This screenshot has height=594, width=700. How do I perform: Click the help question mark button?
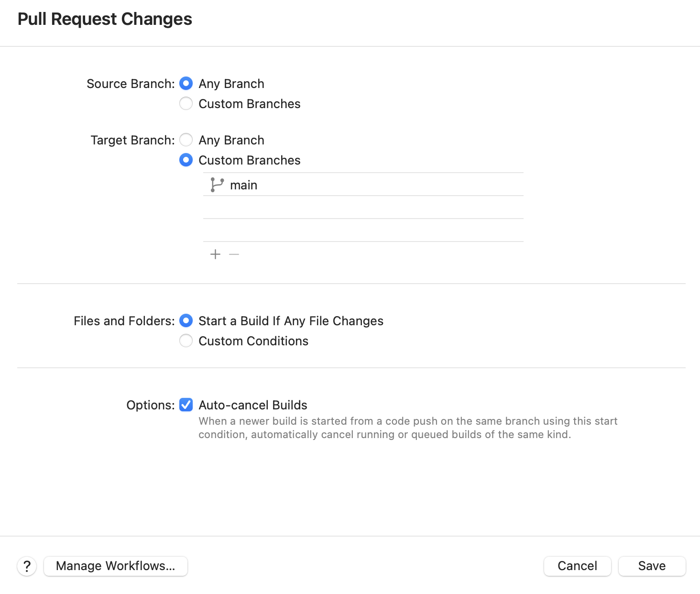[x=27, y=566]
